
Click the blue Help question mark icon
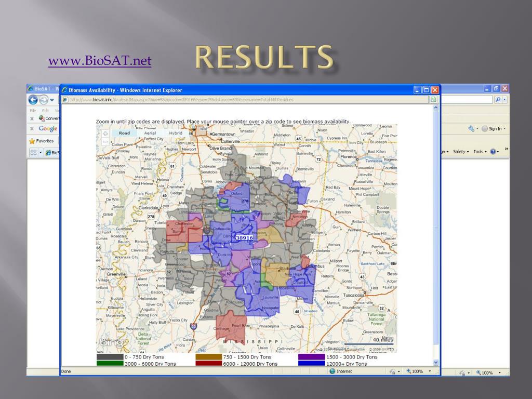pyautogui.click(x=493, y=152)
